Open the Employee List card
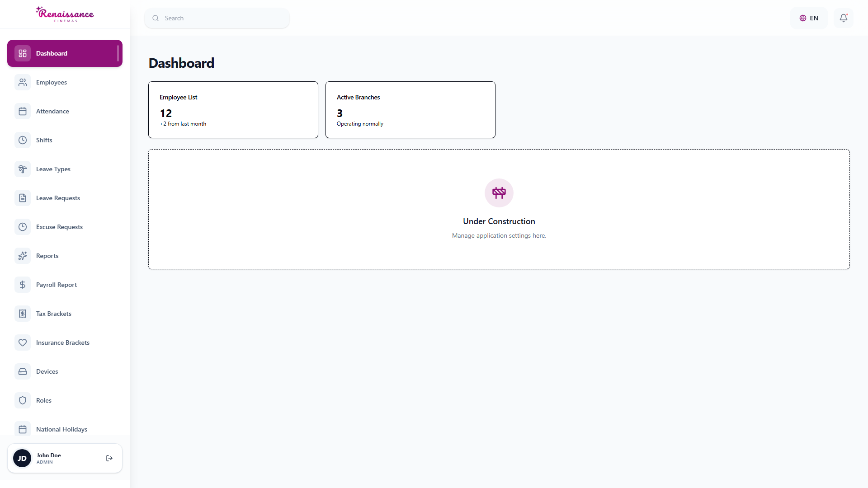The height and width of the screenshot is (488, 868). click(233, 110)
